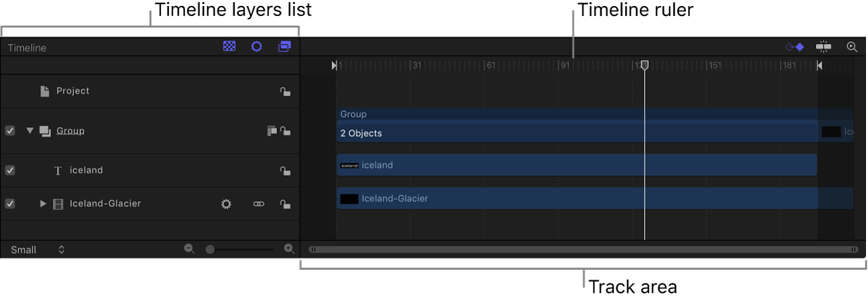The image size is (868, 305).
Task: Click the timeline zoom slider handle
Action: pos(210,250)
